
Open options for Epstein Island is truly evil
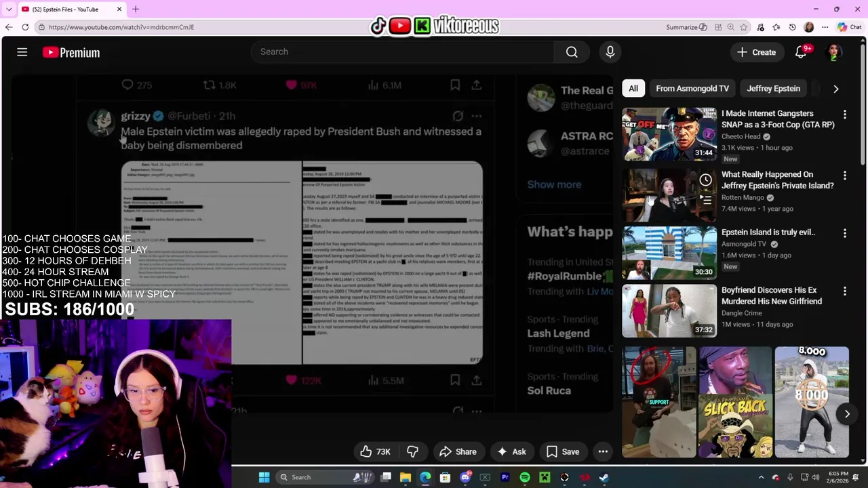(844, 233)
